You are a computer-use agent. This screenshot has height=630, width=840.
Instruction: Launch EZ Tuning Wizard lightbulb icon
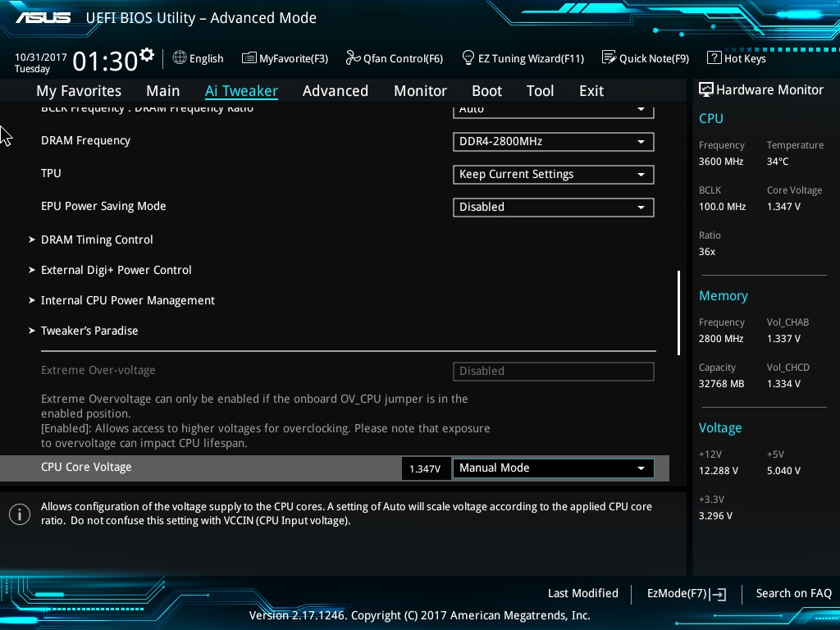click(x=468, y=57)
